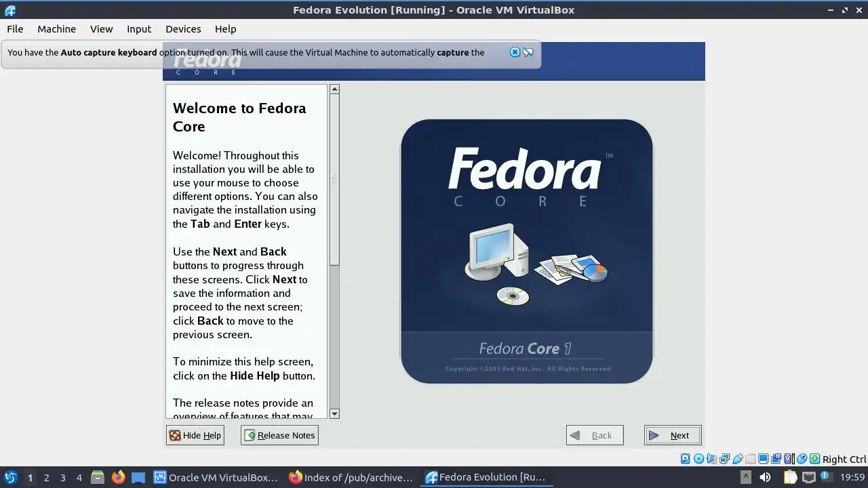Screen dimensions: 868x488
Task: Open the Release Notes
Action: click(279, 435)
